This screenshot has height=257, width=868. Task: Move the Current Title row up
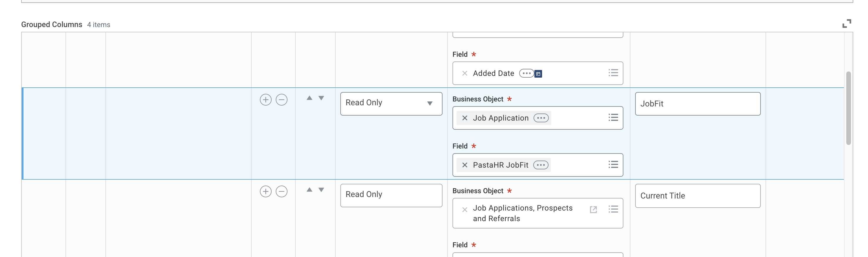point(309,190)
